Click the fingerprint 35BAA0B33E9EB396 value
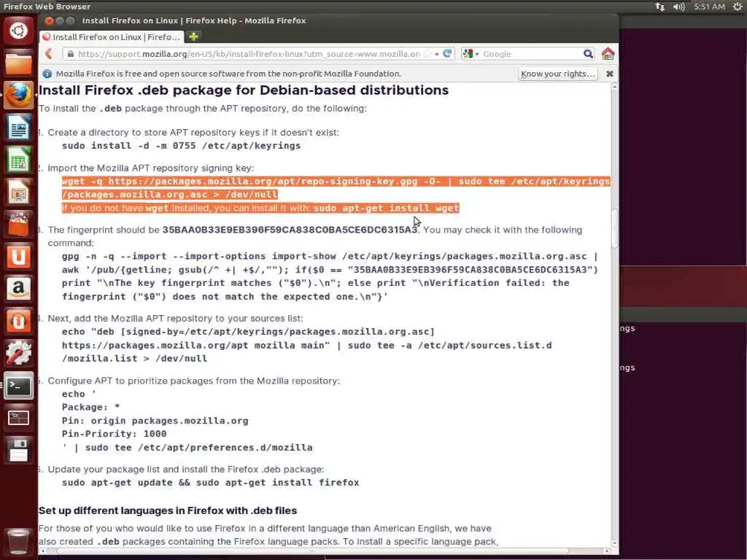 tap(290, 230)
